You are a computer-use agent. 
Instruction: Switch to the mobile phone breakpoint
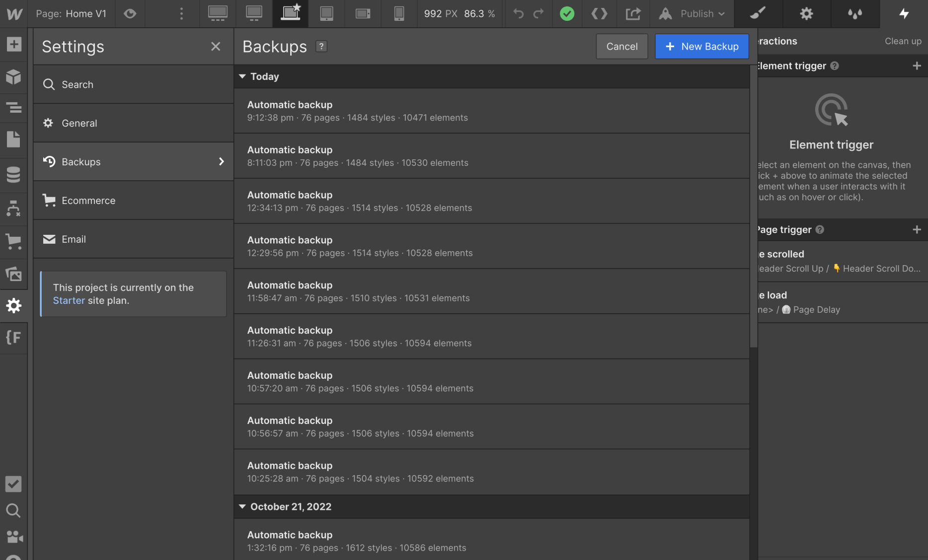399,13
